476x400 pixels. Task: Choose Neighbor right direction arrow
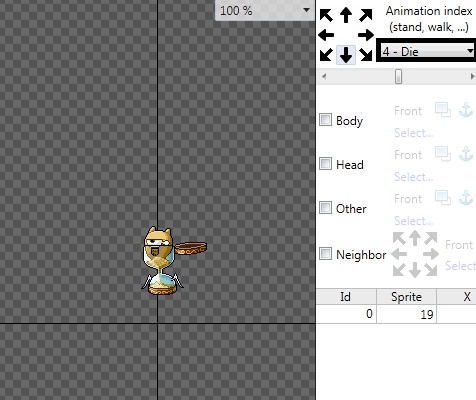tap(431, 254)
